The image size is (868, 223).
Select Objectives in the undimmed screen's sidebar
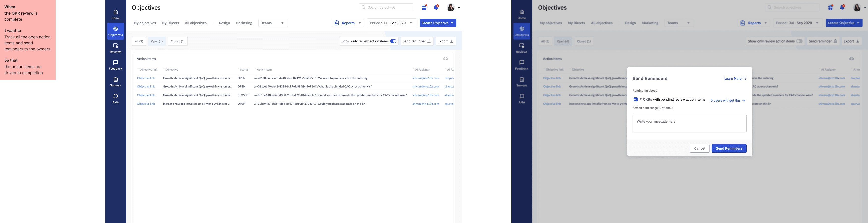(x=116, y=31)
